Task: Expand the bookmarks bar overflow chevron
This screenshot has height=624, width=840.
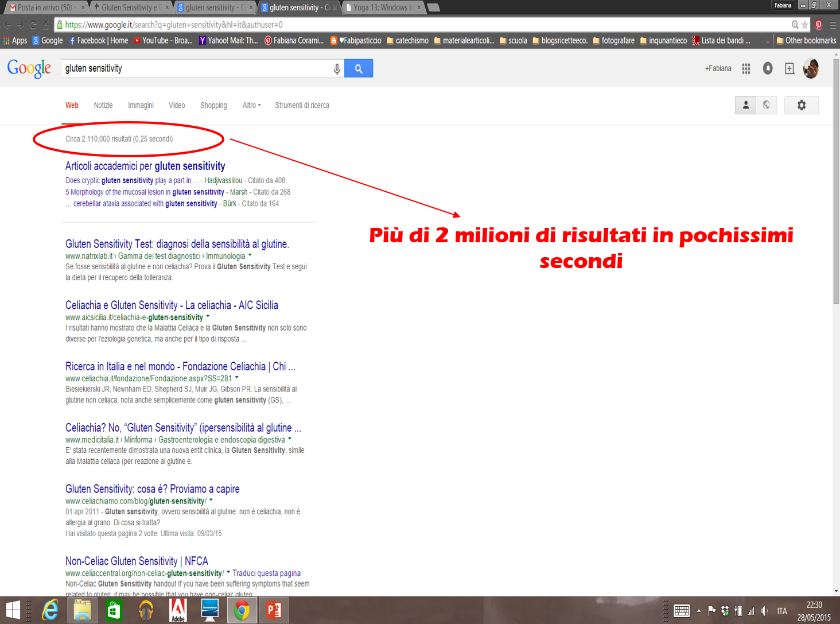Action: (767, 41)
